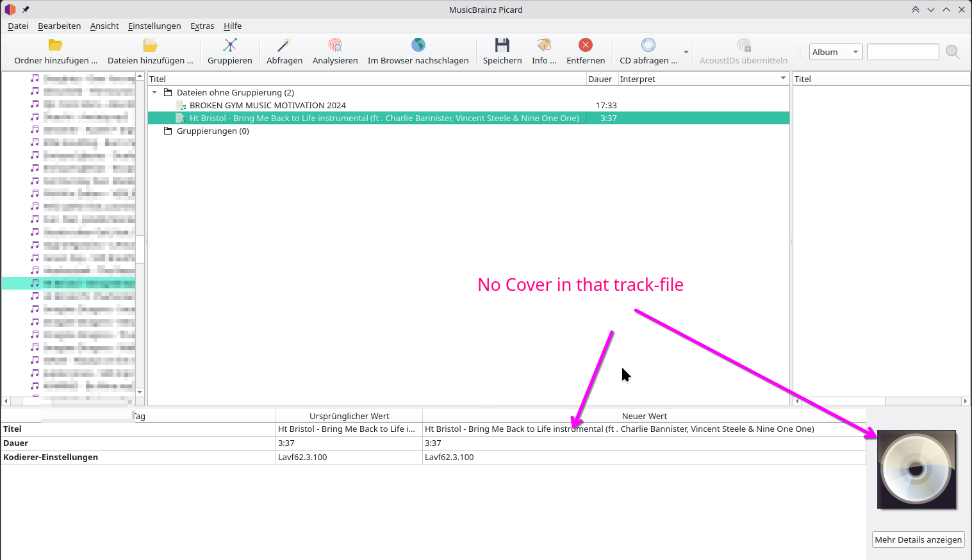Image resolution: width=972 pixels, height=560 pixels.
Task: Click the Mehr Details anzeigen button
Action: coord(918,539)
